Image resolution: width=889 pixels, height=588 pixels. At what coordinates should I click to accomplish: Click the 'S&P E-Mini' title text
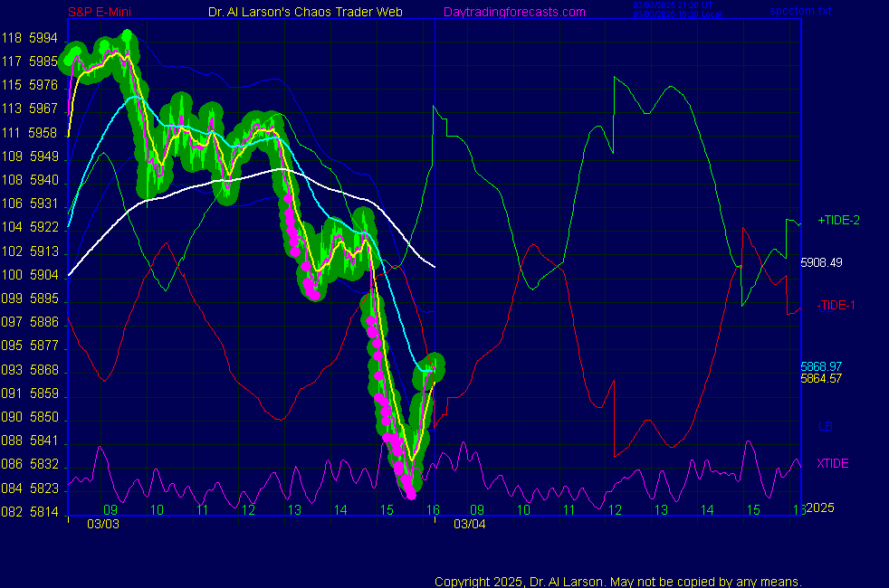[x=100, y=12]
